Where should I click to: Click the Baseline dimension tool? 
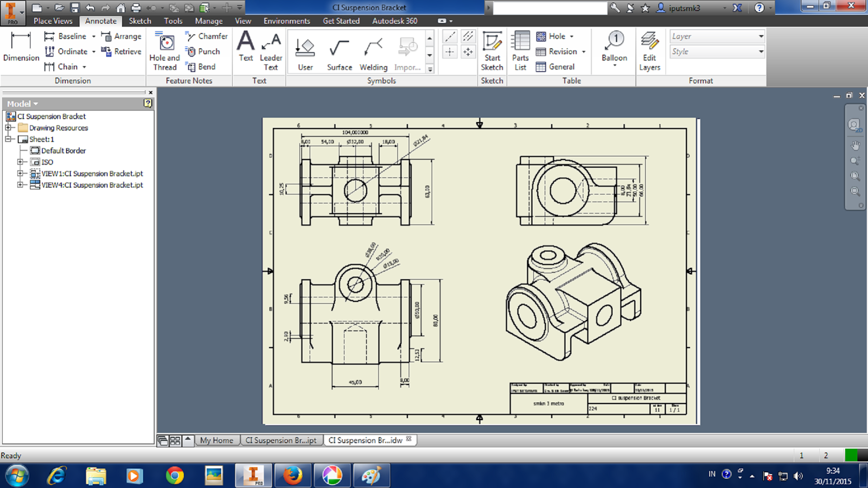point(65,36)
